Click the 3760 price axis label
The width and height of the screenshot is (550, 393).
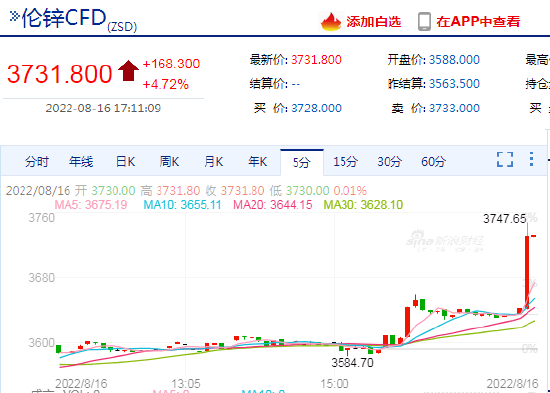point(41,218)
